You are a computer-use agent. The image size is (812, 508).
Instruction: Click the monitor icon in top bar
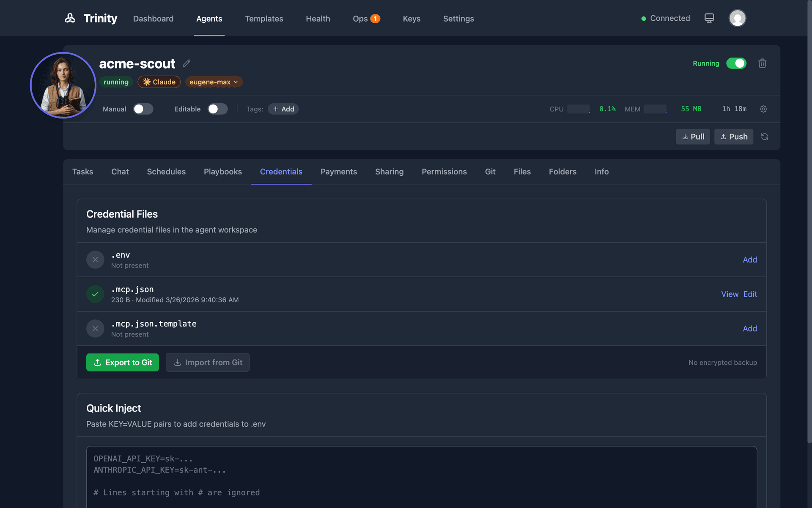tap(709, 18)
